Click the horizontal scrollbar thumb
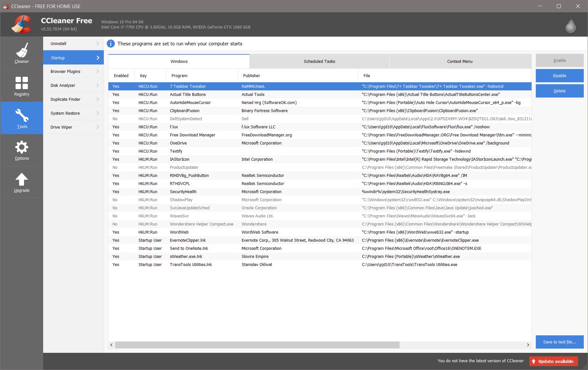Image resolution: width=588 pixels, height=370 pixels. 257,345
